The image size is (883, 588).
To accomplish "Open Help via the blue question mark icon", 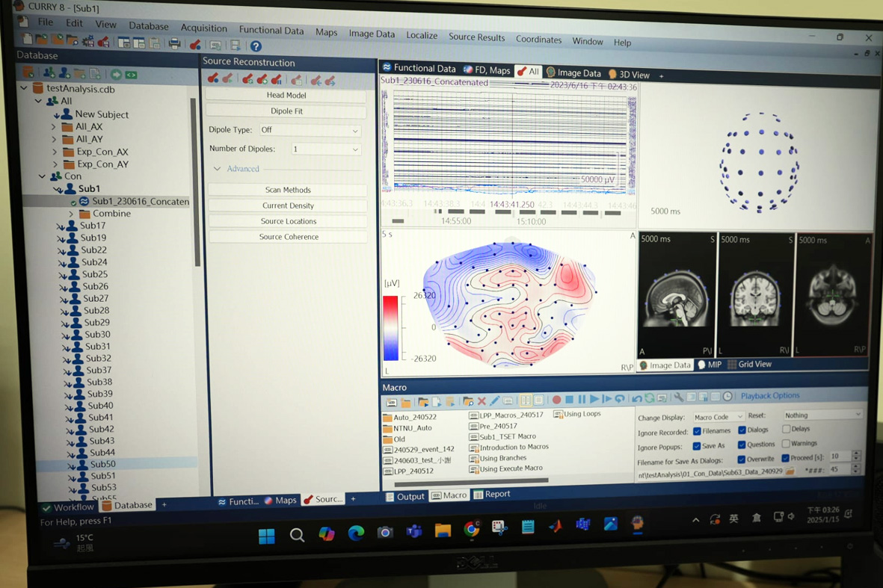I will pyautogui.click(x=256, y=46).
